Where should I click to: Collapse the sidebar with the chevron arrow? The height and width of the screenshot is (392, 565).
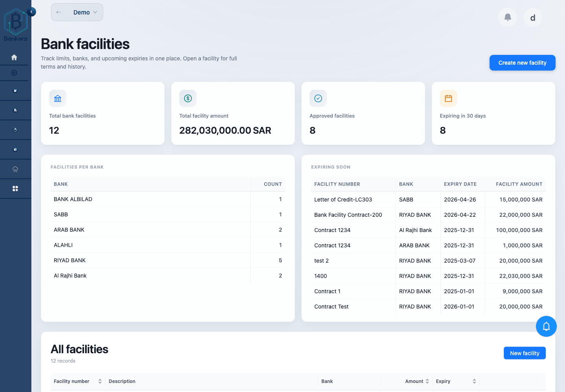pos(31,12)
